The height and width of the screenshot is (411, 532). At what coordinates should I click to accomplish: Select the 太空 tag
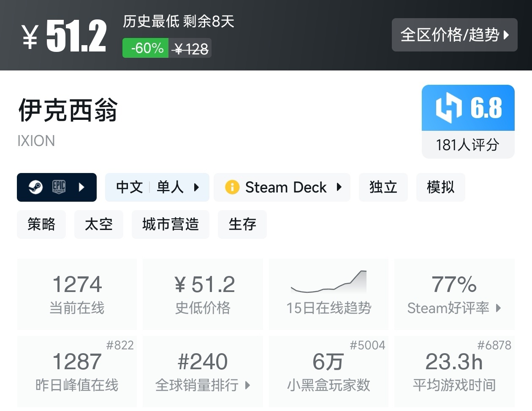(99, 224)
